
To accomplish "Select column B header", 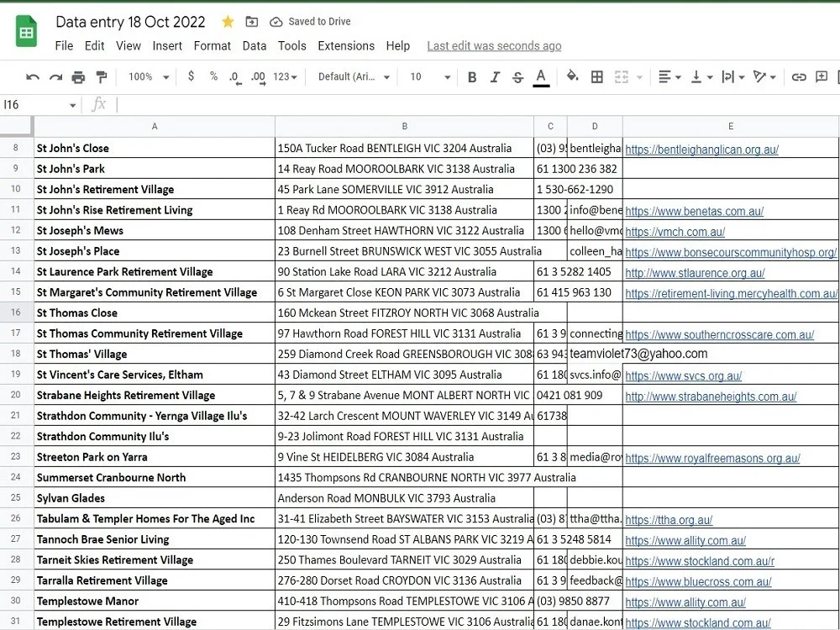I will point(405,127).
